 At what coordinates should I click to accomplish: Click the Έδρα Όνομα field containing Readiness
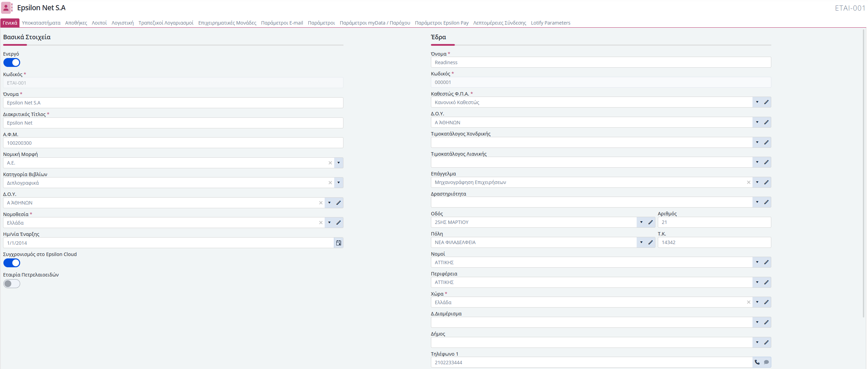[x=601, y=62]
